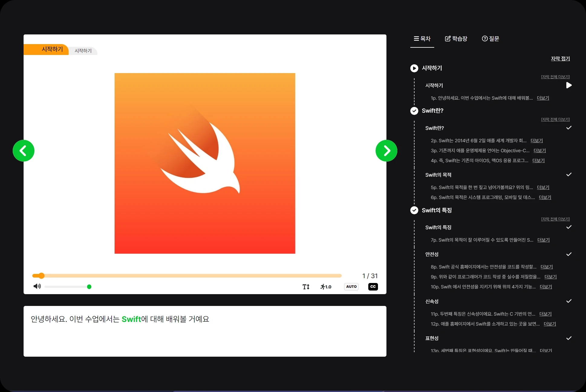Expand 더보기 for the 3p subtitle line
This screenshot has width=586, height=392.
[540, 151]
